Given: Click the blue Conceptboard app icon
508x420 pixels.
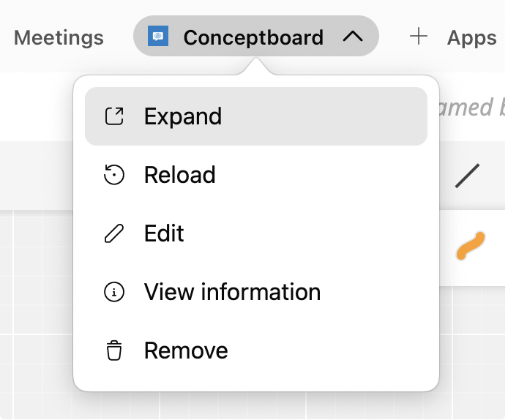Looking at the screenshot, I should [158, 37].
